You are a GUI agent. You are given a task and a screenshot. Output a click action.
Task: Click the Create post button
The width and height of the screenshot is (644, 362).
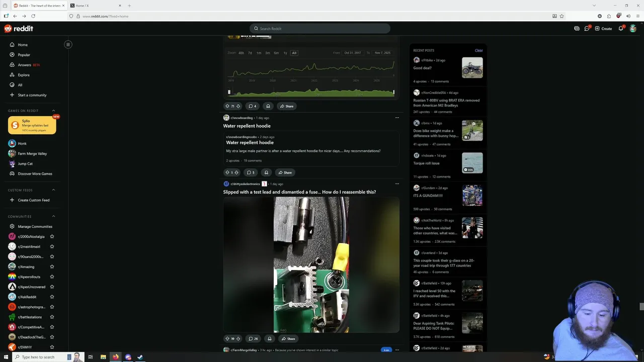coord(603,29)
